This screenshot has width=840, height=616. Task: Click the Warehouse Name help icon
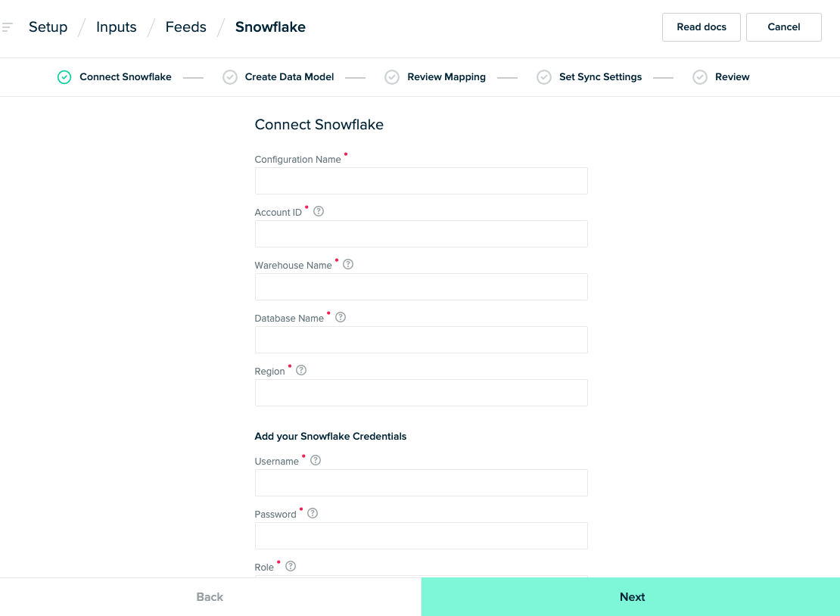[348, 265]
